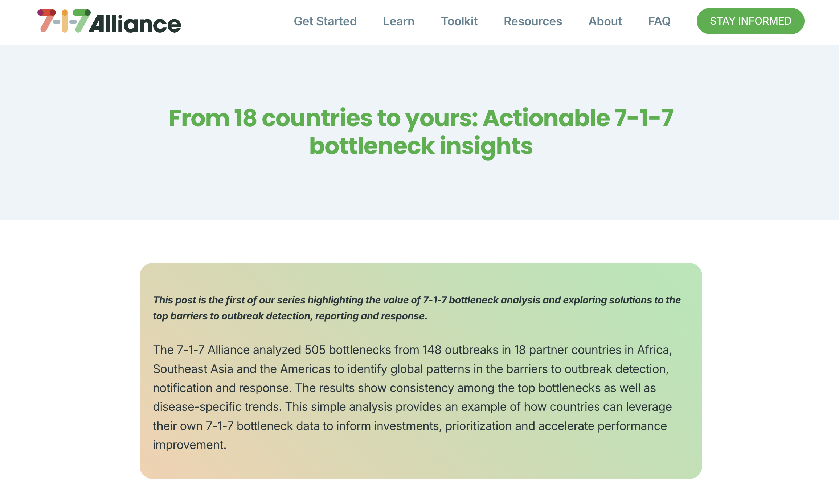The width and height of the screenshot is (839, 504).
Task: Click the red 7 in the logo
Action: coord(46,21)
